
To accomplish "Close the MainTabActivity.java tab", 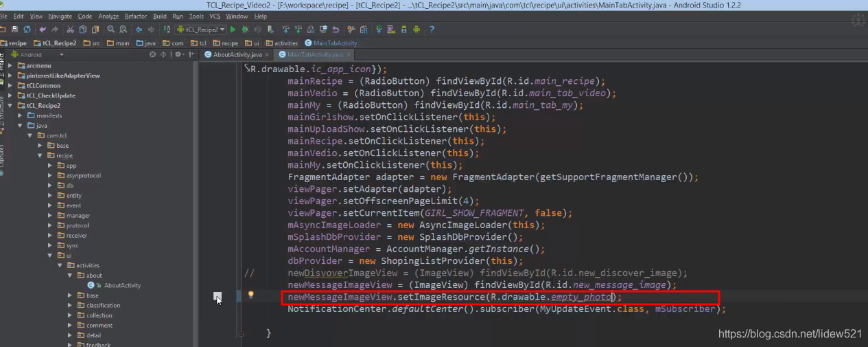I will pyautogui.click(x=348, y=54).
